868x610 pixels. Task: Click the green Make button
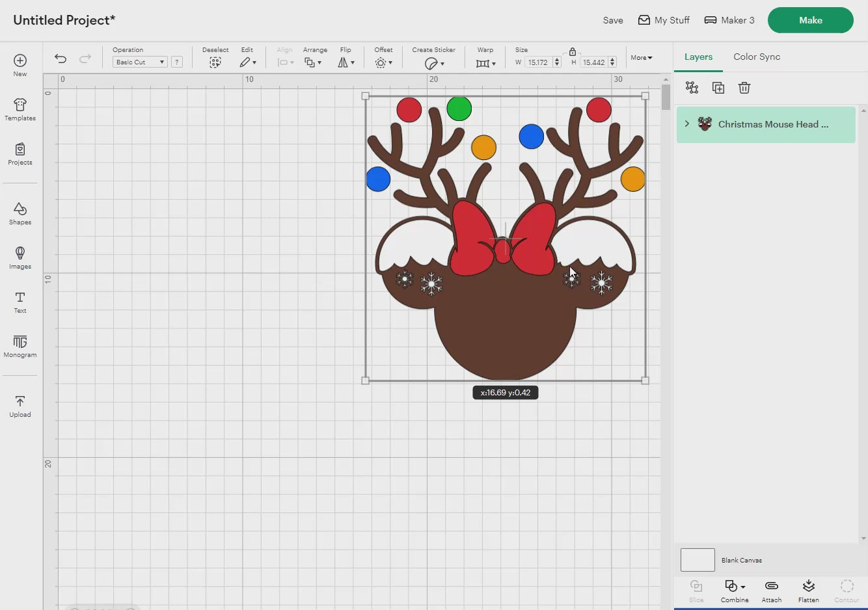coord(811,20)
